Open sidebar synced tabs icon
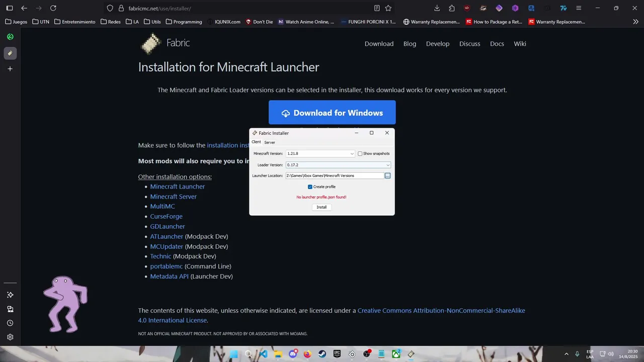The width and height of the screenshot is (644, 362). click(10, 309)
